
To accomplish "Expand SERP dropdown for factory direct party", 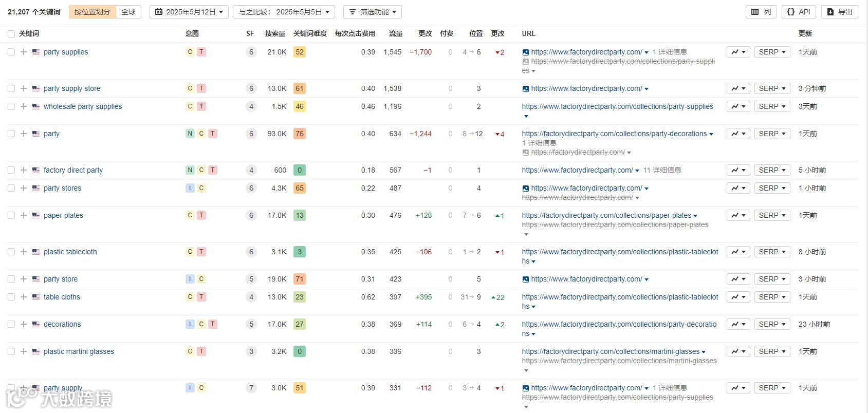I will 772,170.
